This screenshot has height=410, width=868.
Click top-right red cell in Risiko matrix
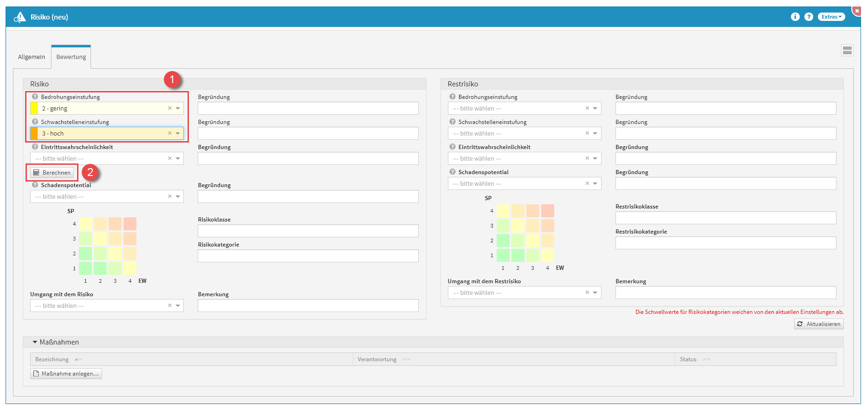(x=130, y=224)
